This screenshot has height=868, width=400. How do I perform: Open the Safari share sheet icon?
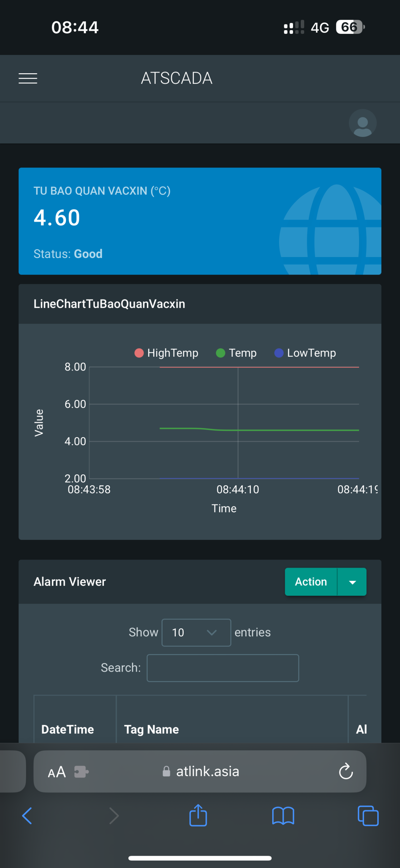(198, 815)
